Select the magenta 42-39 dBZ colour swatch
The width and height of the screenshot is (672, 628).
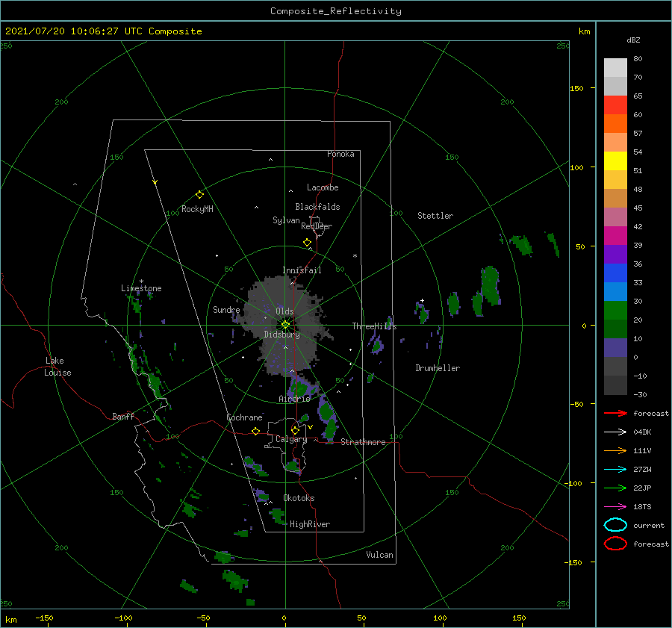pyautogui.click(x=615, y=236)
